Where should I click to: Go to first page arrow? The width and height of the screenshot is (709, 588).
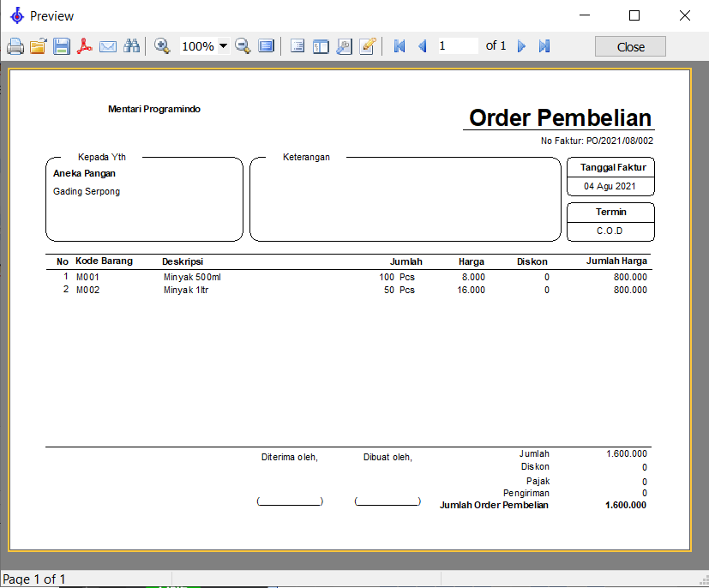click(399, 46)
